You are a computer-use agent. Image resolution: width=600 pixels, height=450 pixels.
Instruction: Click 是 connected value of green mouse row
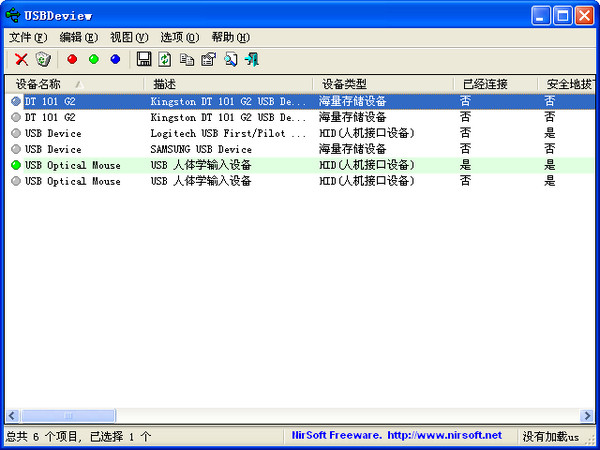pyautogui.click(x=465, y=165)
